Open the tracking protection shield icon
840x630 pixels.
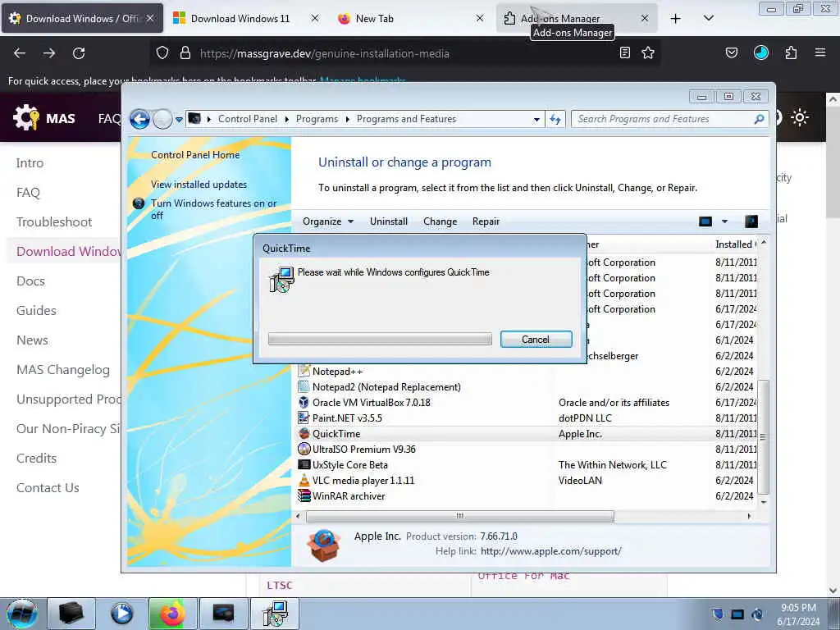(x=162, y=53)
